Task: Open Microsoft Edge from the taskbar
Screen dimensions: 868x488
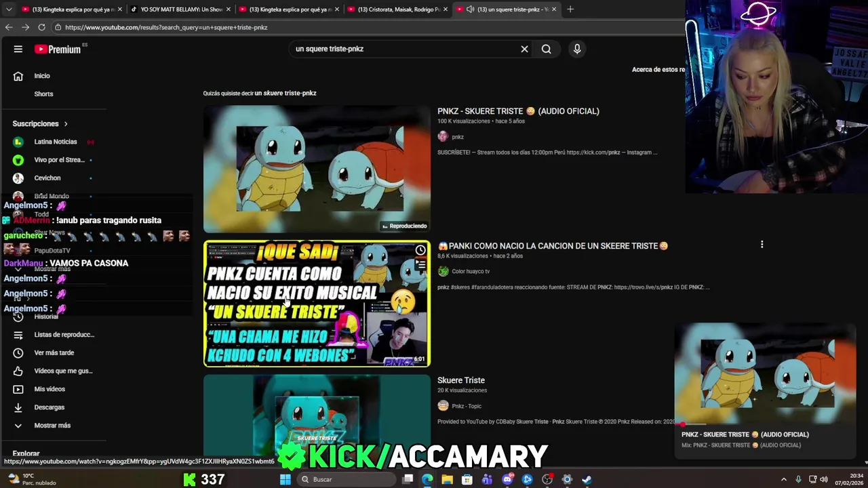Action: 427,479
